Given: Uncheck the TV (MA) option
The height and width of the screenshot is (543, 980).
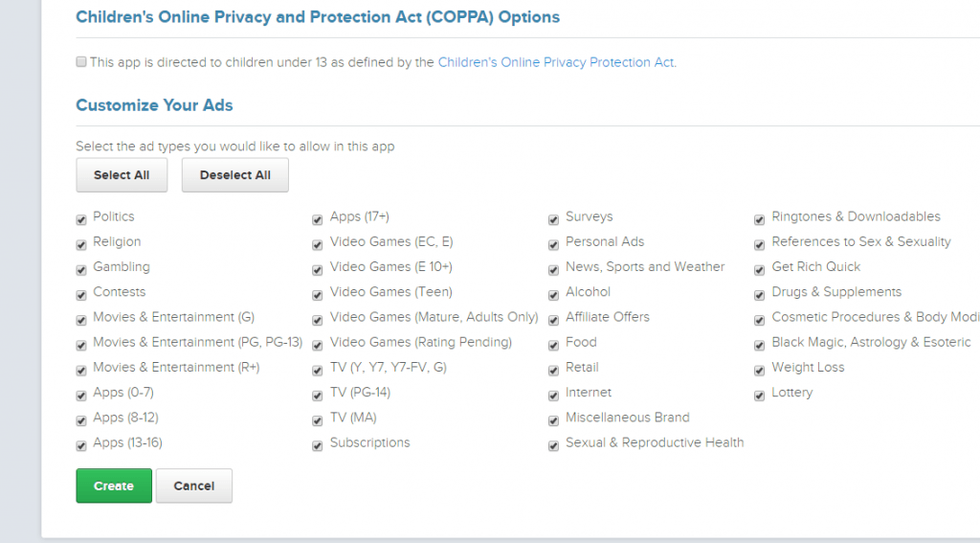Looking at the screenshot, I should (x=318, y=419).
